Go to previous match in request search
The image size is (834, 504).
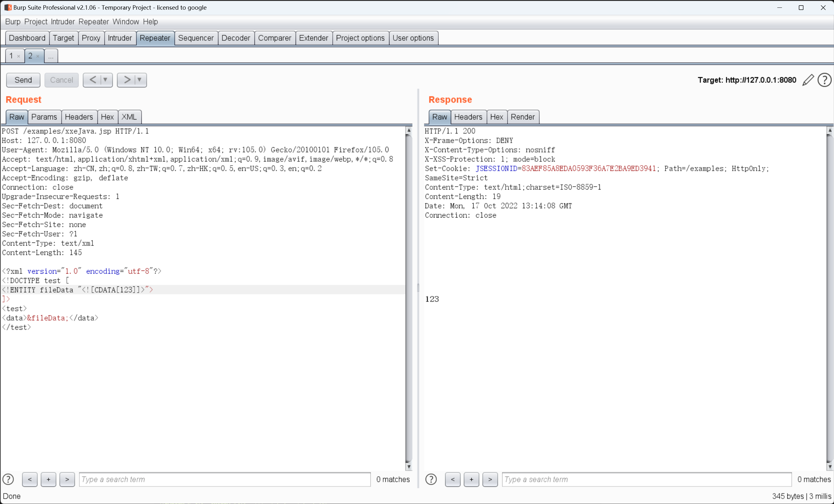pyautogui.click(x=30, y=479)
